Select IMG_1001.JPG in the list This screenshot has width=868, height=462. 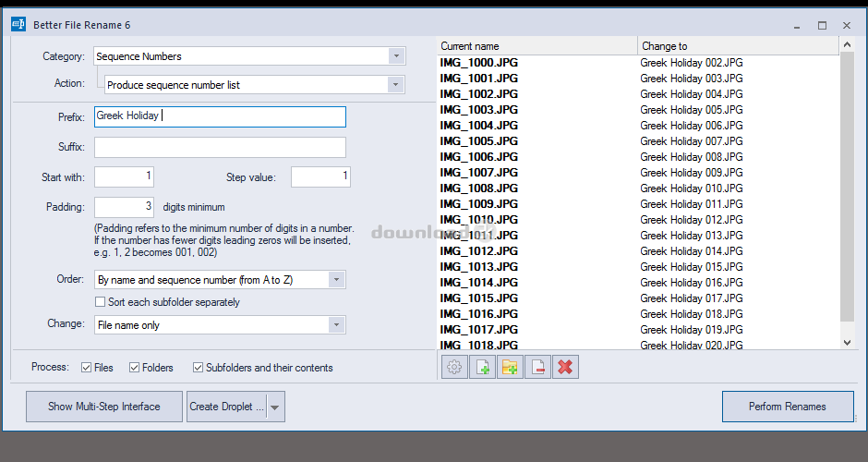pyautogui.click(x=479, y=79)
